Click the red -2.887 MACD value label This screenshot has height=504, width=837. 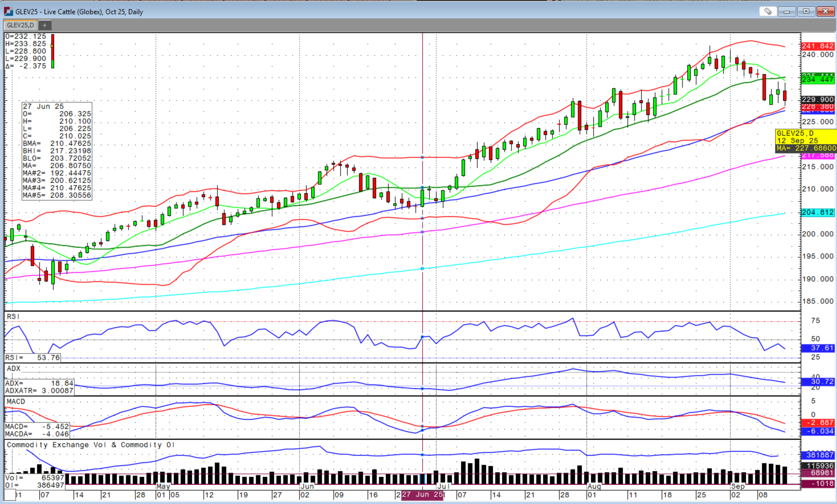click(x=818, y=423)
